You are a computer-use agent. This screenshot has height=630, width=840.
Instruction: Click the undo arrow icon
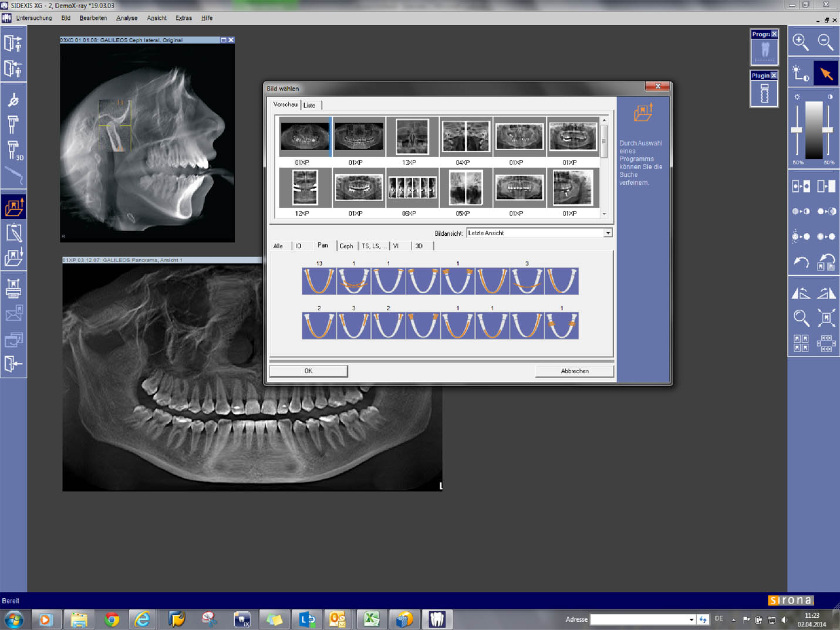[x=801, y=262]
